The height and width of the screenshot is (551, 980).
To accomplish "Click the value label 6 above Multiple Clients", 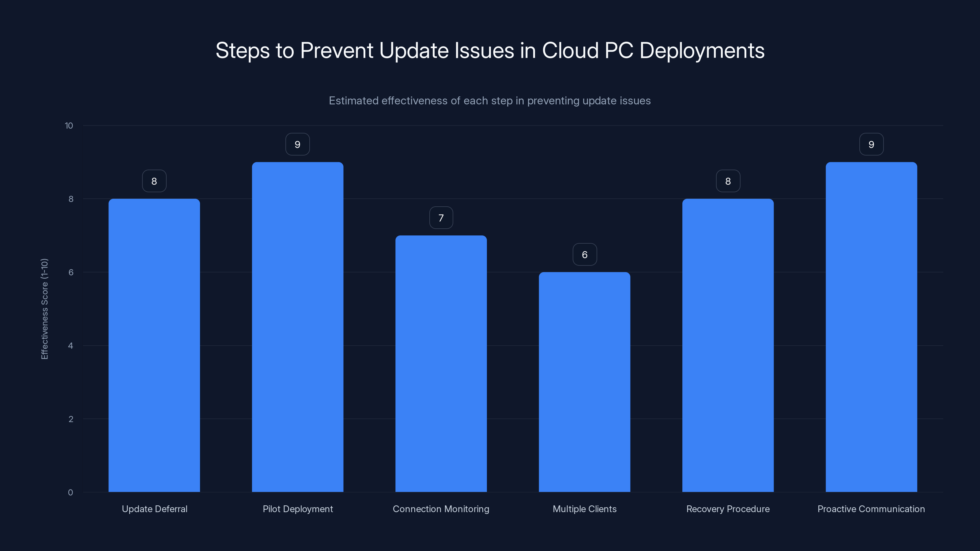I will [584, 254].
